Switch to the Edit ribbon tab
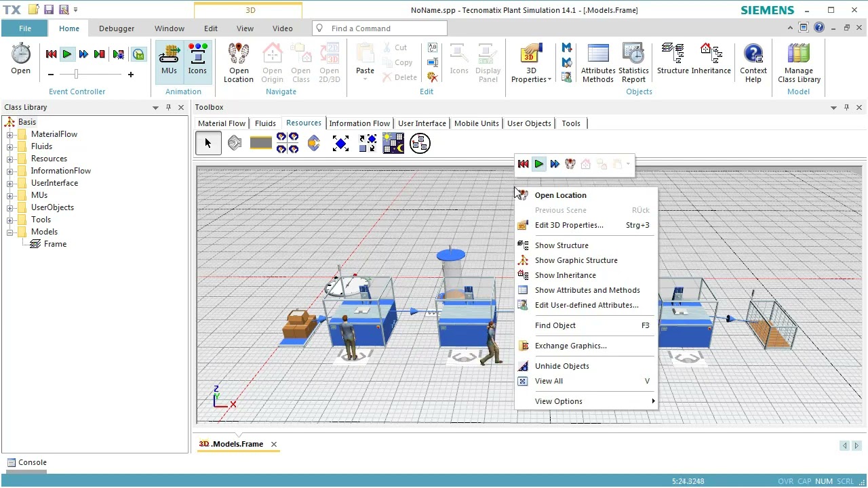Screen dimensions: 868x488 click(211, 28)
